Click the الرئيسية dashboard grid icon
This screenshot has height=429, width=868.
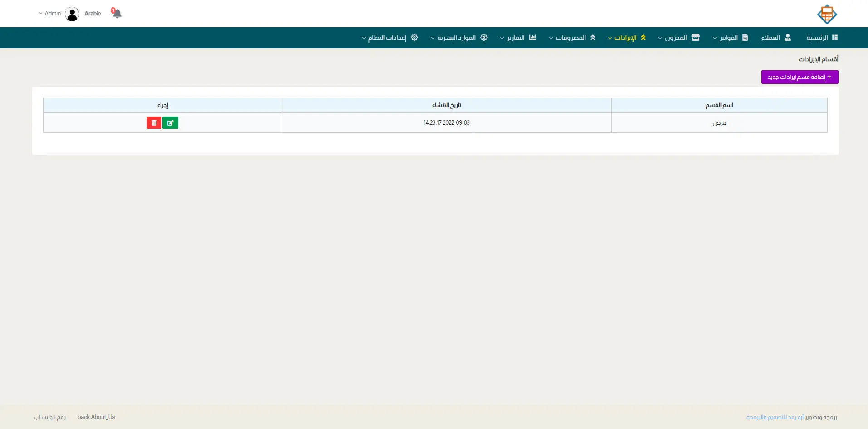coord(835,38)
